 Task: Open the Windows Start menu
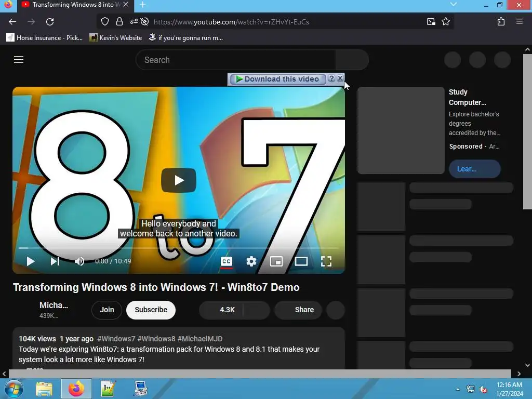tap(14, 389)
